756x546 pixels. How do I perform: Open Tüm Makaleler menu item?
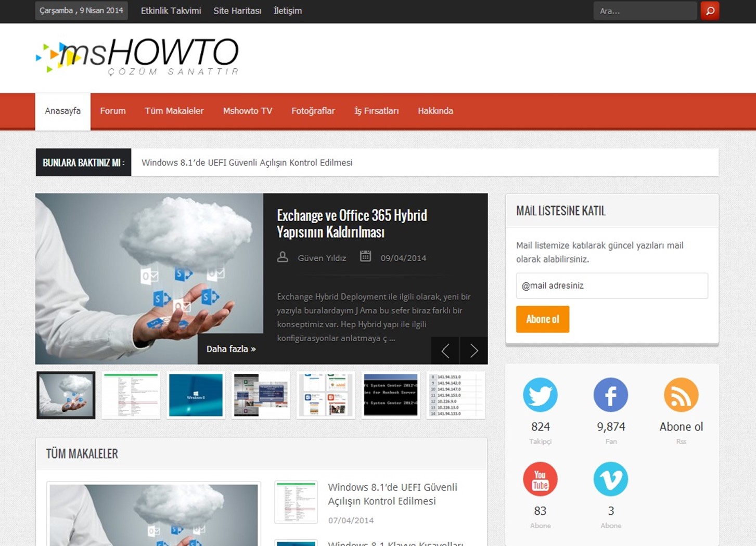(174, 111)
